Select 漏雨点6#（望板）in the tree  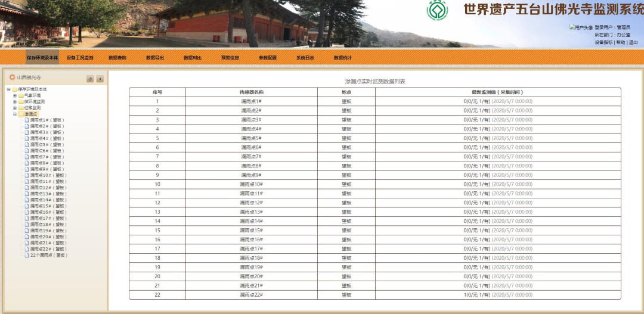tap(47, 151)
